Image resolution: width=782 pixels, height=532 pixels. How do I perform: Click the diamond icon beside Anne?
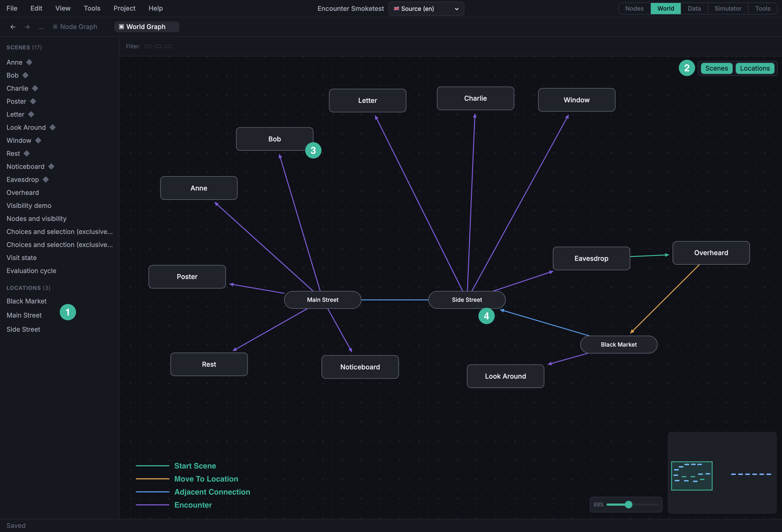pyautogui.click(x=29, y=62)
